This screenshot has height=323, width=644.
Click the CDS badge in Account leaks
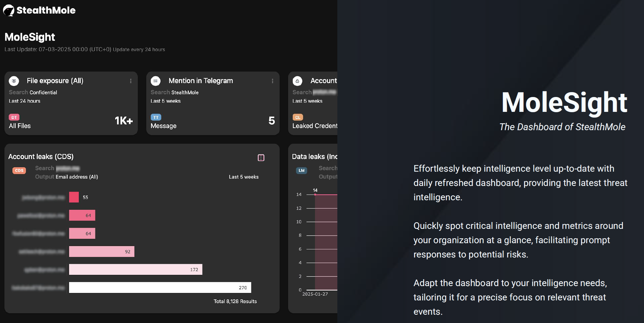[19, 171]
